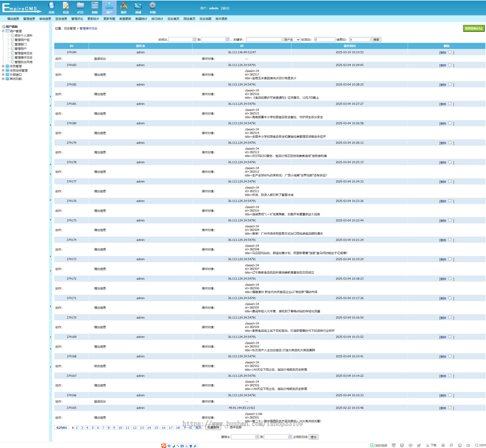The height and width of the screenshot is (448, 486).
Task: Open the 用户名 search field dropdown
Action: [292, 40]
